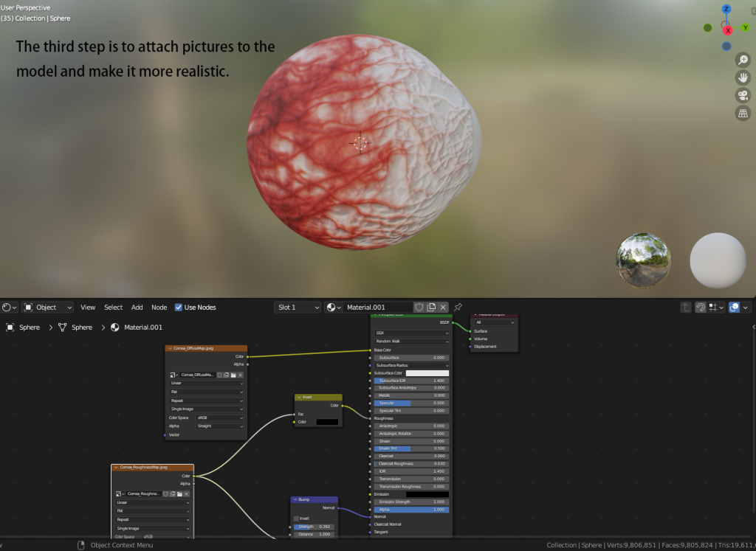Click the green Y axis on navigation gizmo
The width and height of the screenshot is (756, 551).
point(746,28)
